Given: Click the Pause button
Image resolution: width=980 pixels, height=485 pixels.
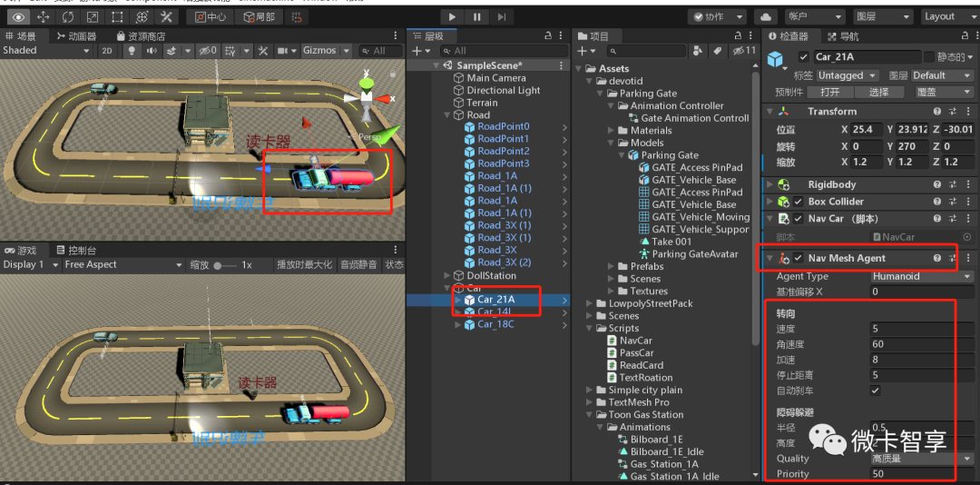Looking at the screenshot, I should click(477, 16).
